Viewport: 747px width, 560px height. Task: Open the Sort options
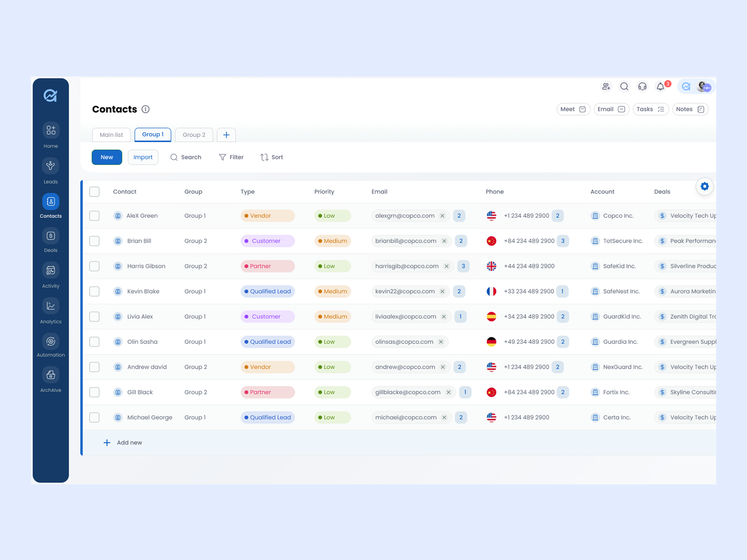pyautogui.click(x=272, y=157)
